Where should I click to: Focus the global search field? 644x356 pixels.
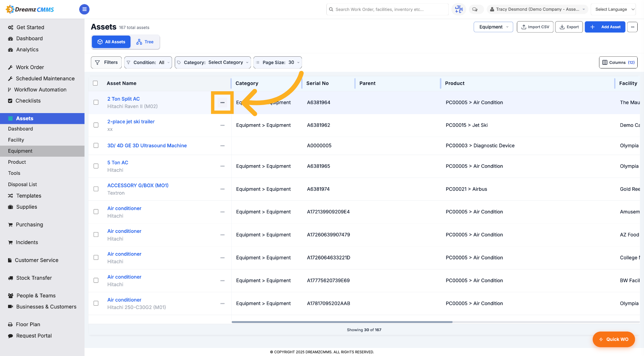(x=387, y=9)
